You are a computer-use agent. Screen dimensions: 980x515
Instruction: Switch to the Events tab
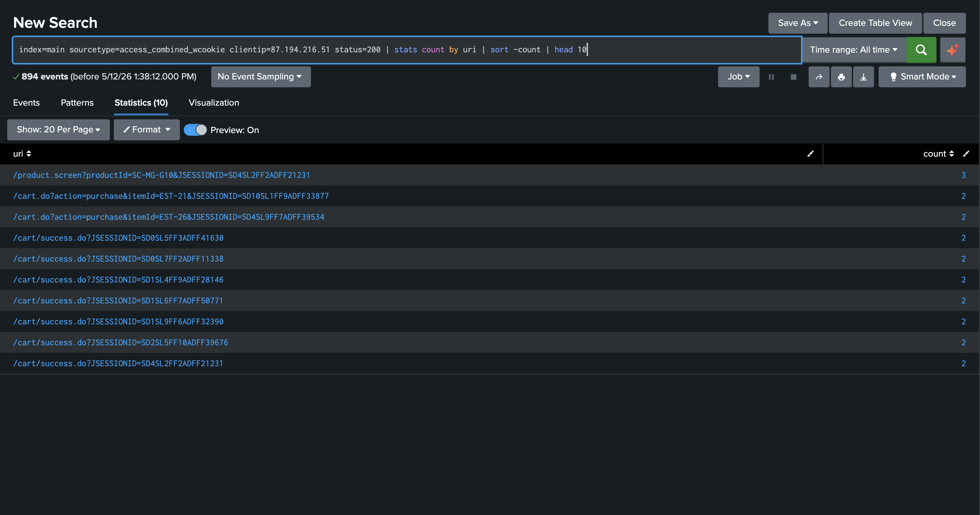click(x=26, y=103)
